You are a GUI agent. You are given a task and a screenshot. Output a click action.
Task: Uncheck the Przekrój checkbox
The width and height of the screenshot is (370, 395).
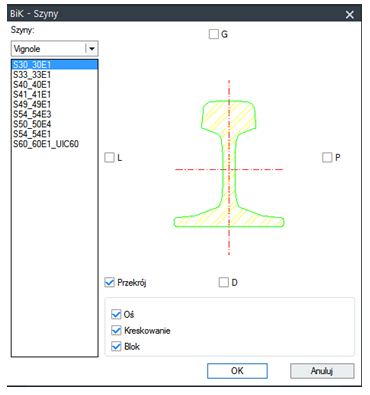tap(109, 282)
